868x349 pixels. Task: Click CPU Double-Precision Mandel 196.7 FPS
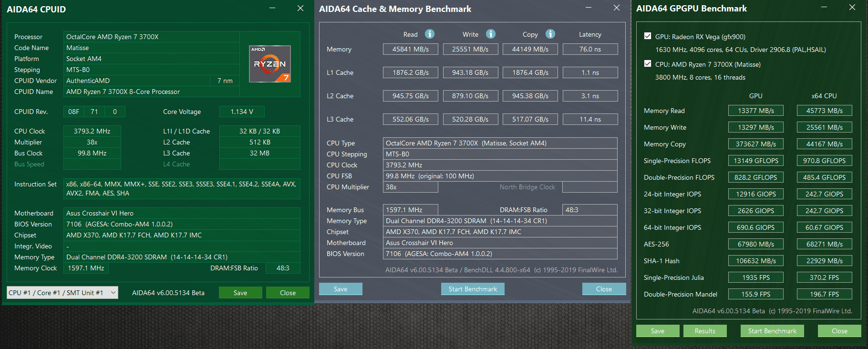click(x=825, y=294)
